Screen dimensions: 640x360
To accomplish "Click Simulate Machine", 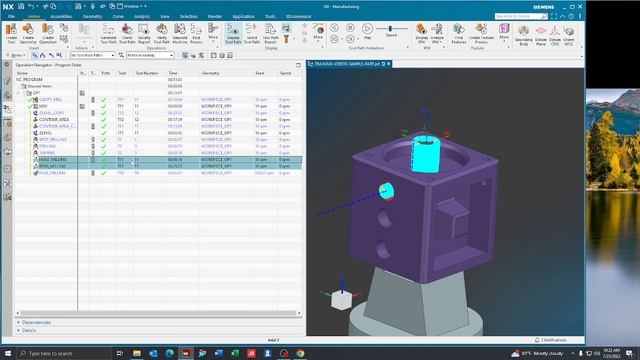I will click(180, 33).
